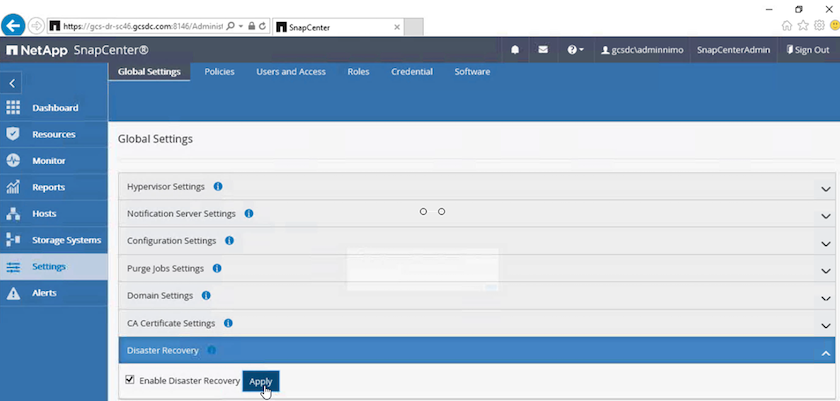The image size is (840, 401).
Task: Click the browser forward arrow button
Action: [x=36, y=26]
